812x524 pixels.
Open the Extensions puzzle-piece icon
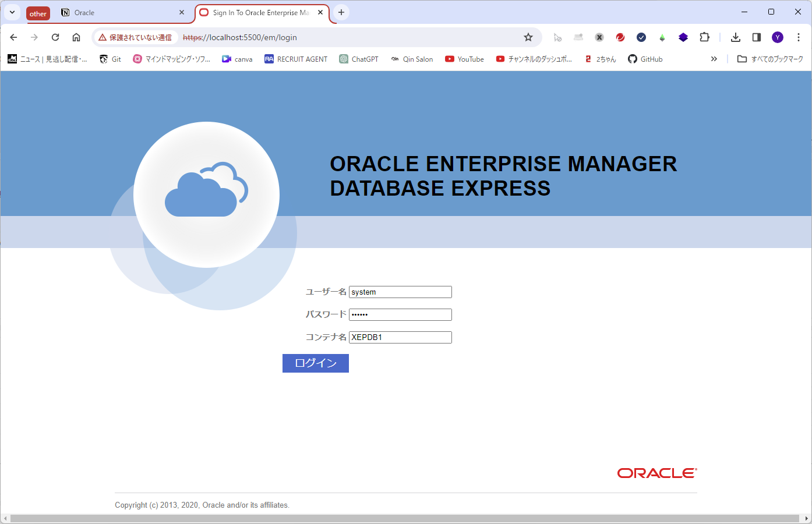point(704,37)
